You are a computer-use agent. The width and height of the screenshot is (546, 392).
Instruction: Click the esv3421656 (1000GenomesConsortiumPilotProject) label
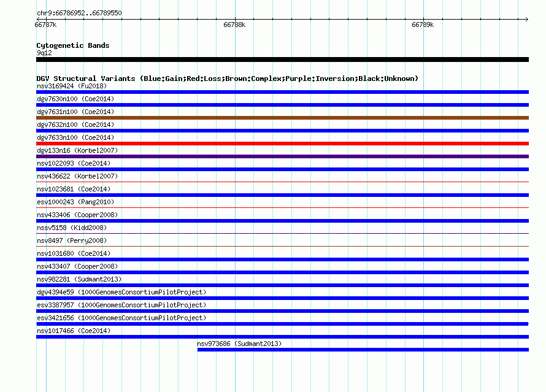pos(121,318)
